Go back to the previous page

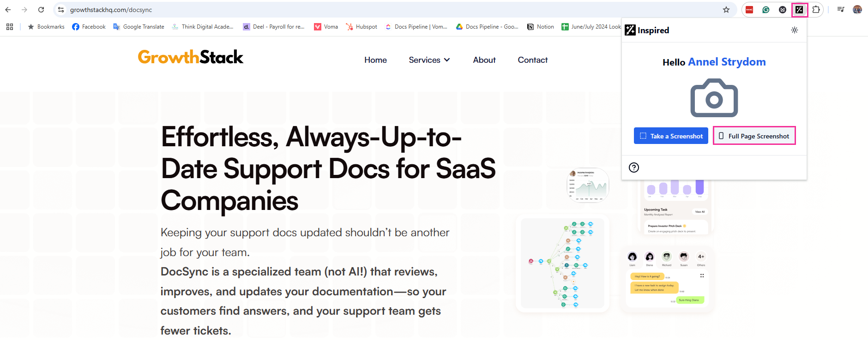(8, 10)
